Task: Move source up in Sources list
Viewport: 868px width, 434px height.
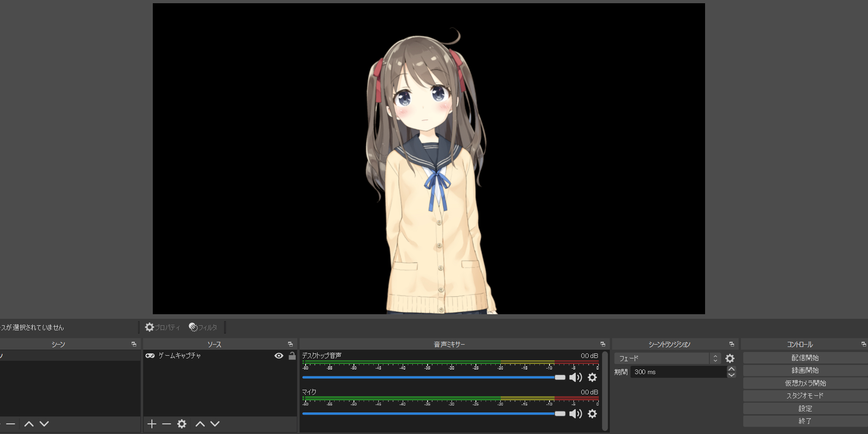Action: pyautogui.click(x=200, y=424)
